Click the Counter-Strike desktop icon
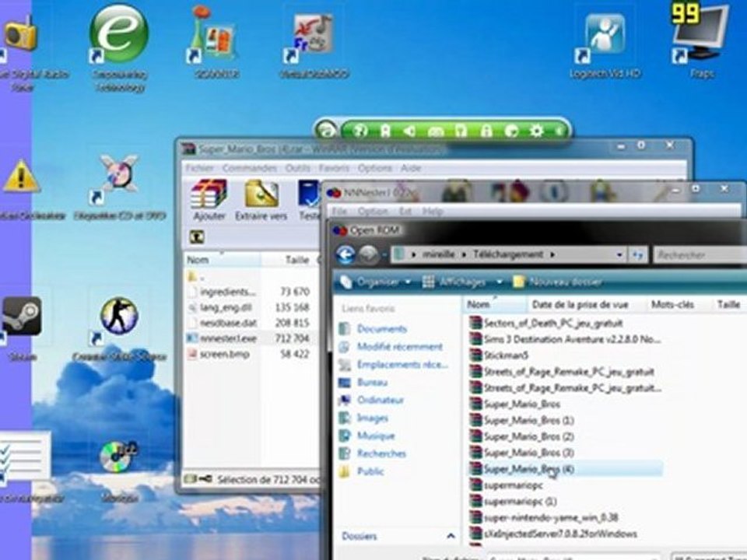747x560 pixels. click(x=118, y=317)
